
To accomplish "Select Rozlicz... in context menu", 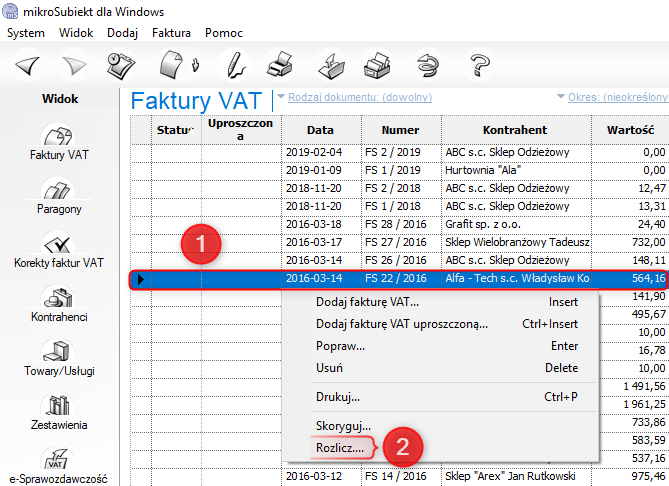I will coord(440,448).
